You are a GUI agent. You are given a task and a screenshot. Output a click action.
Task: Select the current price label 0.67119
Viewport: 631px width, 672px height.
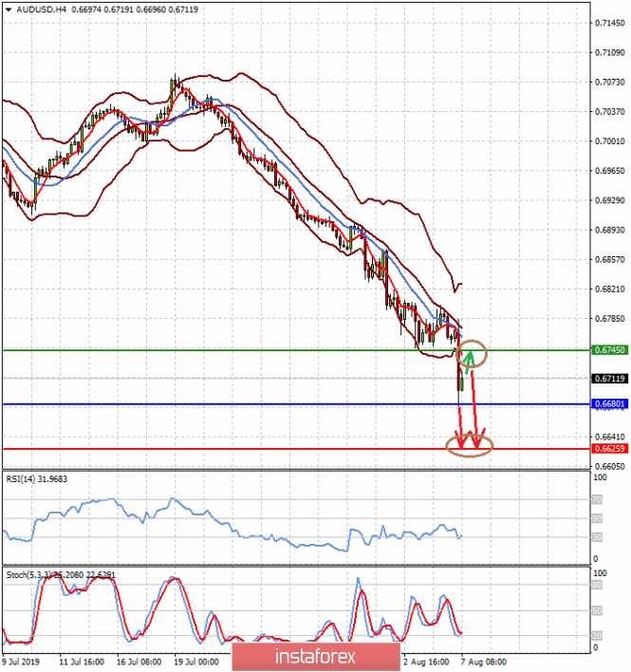click(x=606, y=379)
